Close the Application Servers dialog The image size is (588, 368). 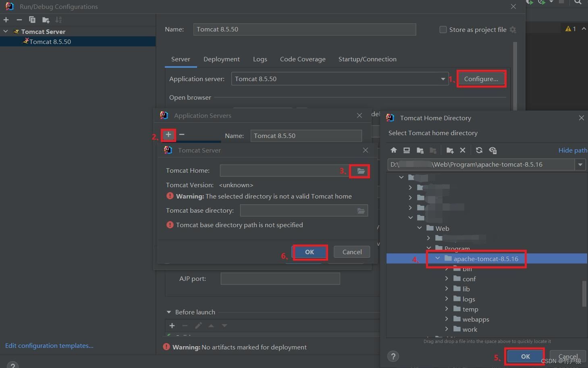pos(359,115)
